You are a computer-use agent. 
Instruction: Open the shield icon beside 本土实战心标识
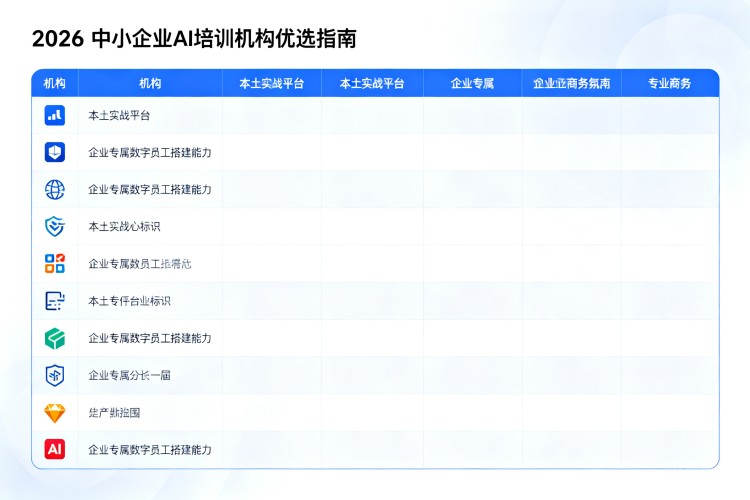point(55,226)
